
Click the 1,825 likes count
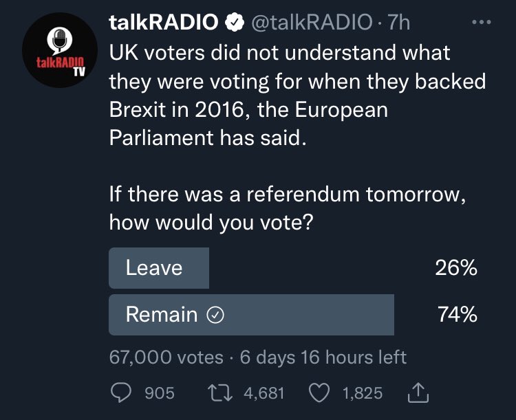(363, 393)
